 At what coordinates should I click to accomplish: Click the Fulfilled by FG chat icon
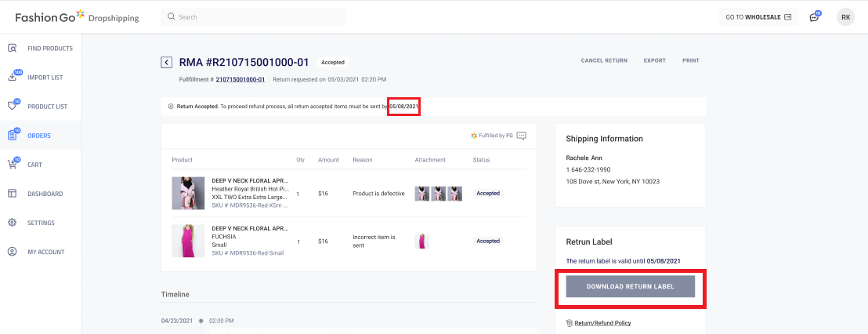522,136
